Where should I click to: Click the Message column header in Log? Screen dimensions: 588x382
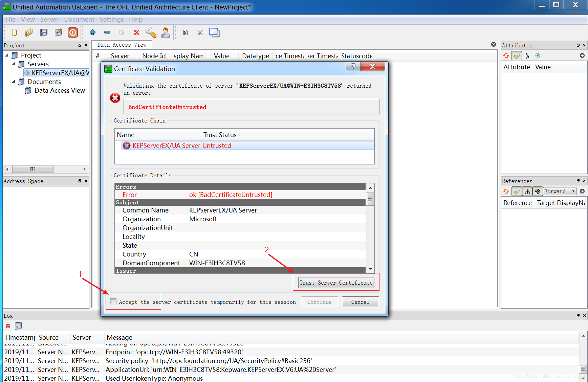pos(341,337)
